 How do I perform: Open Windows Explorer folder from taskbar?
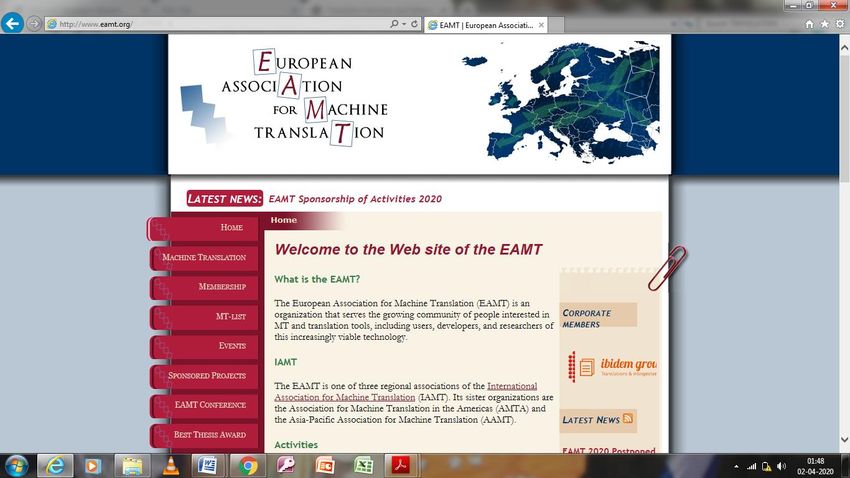(x=132, y=466)
